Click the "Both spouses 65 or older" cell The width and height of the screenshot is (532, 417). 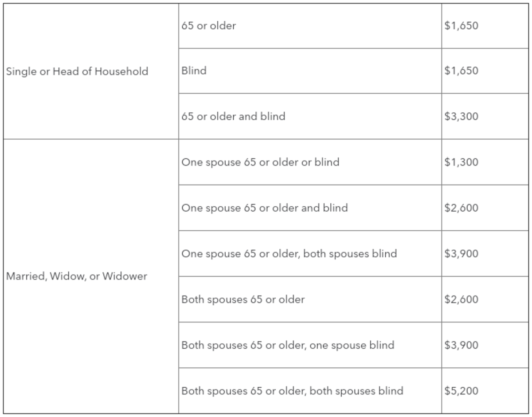point(243,299)
